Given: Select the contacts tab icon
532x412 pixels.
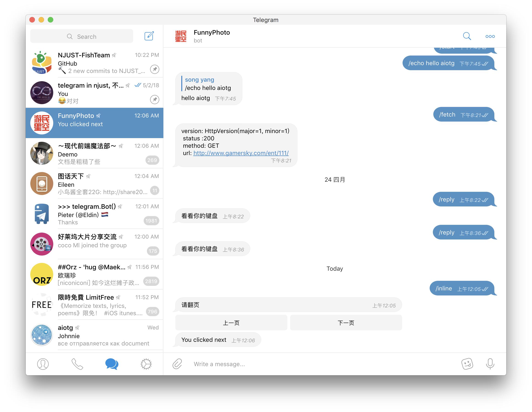Looking at the screenshot, I should (42, 363).
